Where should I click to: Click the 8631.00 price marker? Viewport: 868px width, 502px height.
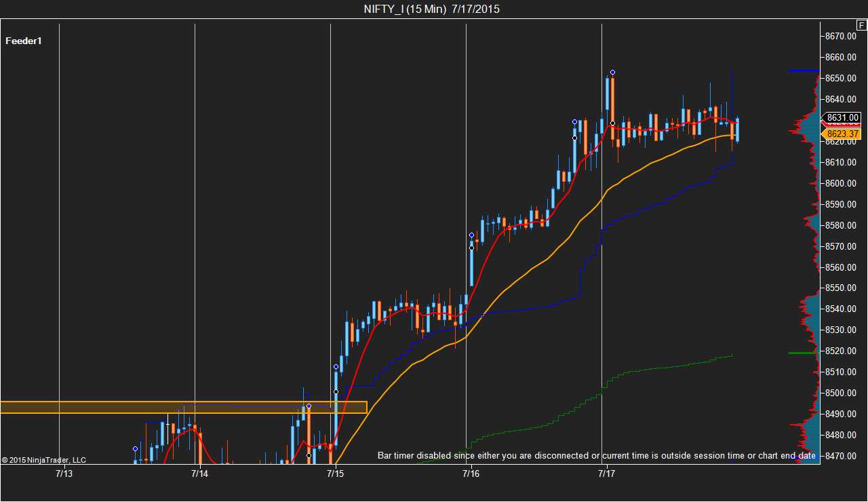pos(843,117)
